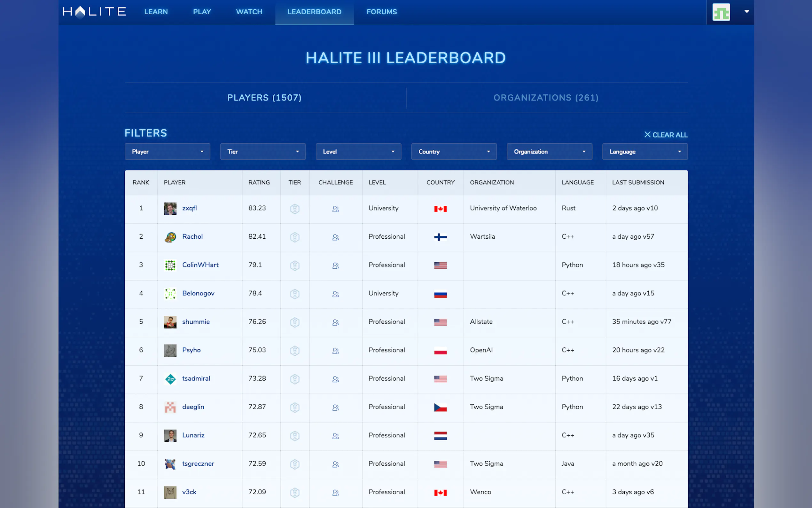This screenshot has width=812, height=508.
Task: Click challenge icon for zxqfl
Action: tap(335, 209)
